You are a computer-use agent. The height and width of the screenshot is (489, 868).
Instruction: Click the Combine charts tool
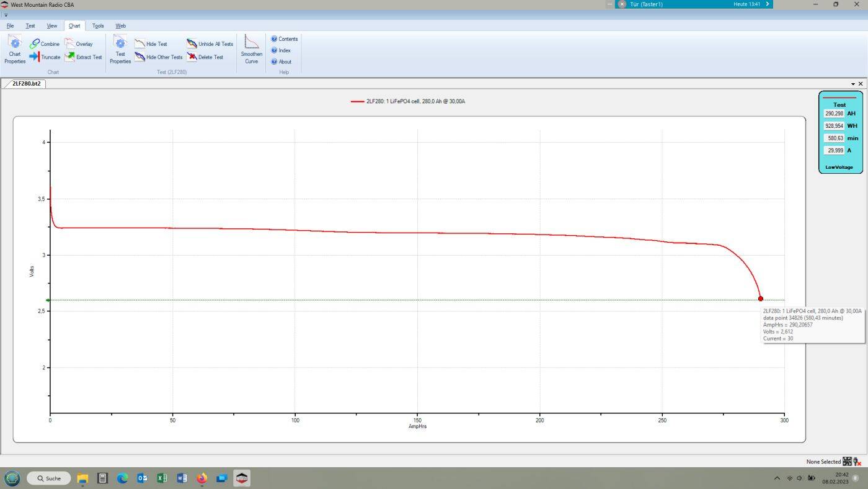(45, 44)
